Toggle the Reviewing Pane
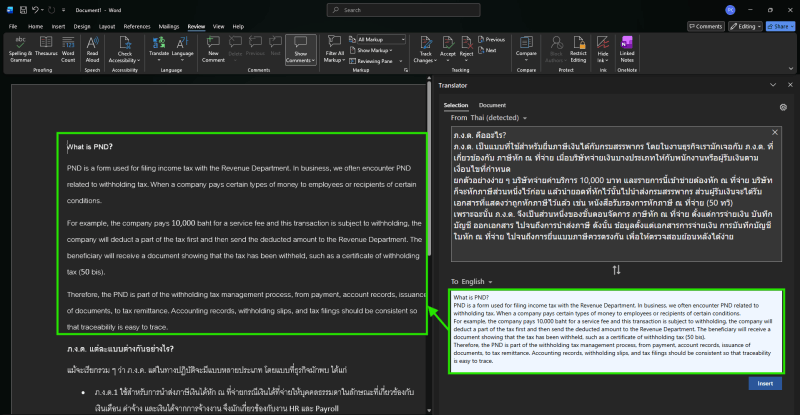The height and width of the screenshot is (415, 800). [371, 61]
